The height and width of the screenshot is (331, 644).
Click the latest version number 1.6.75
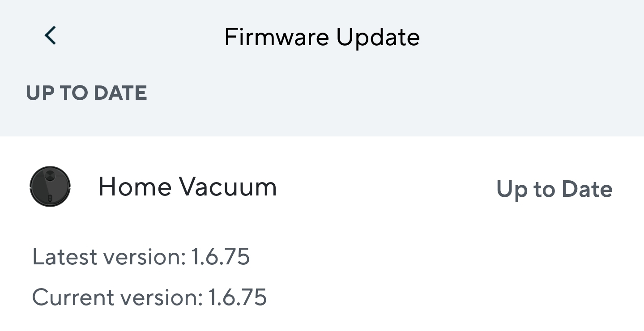coord(220,257)
